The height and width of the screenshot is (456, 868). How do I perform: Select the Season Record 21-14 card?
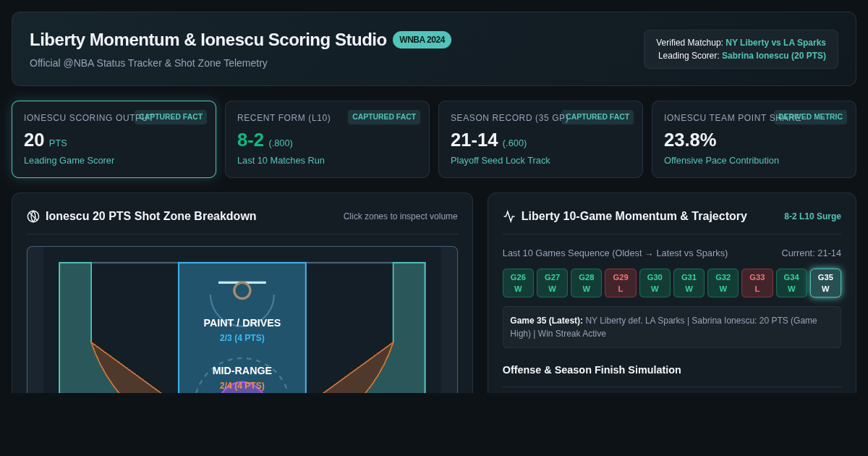pos(540,139)
